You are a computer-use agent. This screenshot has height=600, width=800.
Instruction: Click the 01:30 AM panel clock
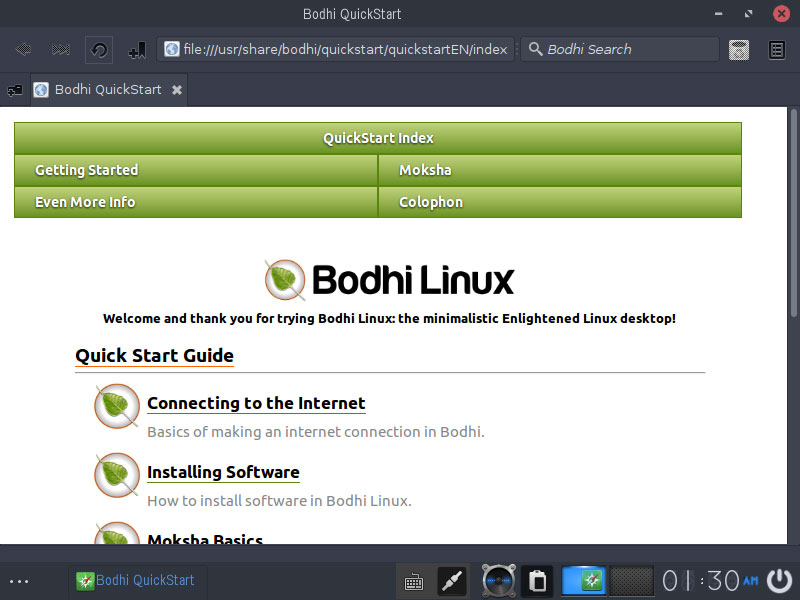[710, 581]
